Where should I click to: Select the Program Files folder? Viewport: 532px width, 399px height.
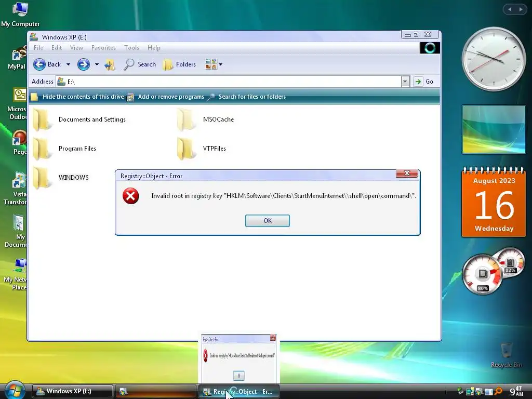point(64,149)
